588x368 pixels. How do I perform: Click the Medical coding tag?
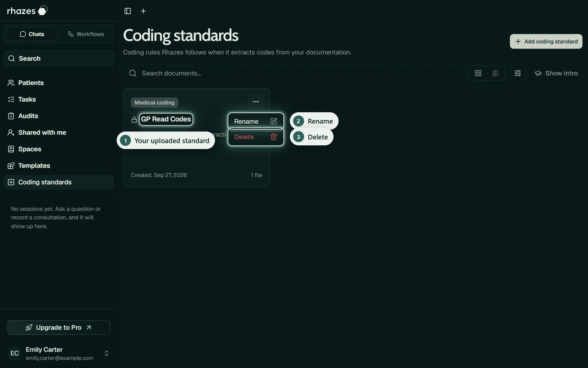pyautogui.click(x=155, y=103)
